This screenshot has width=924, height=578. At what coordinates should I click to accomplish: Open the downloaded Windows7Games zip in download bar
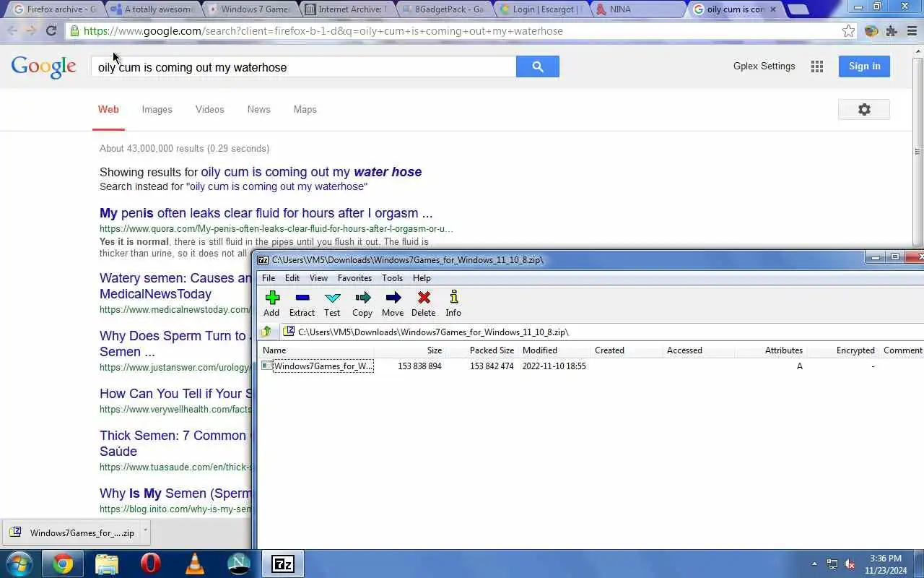pyautogui.click(x=72, y=533)
